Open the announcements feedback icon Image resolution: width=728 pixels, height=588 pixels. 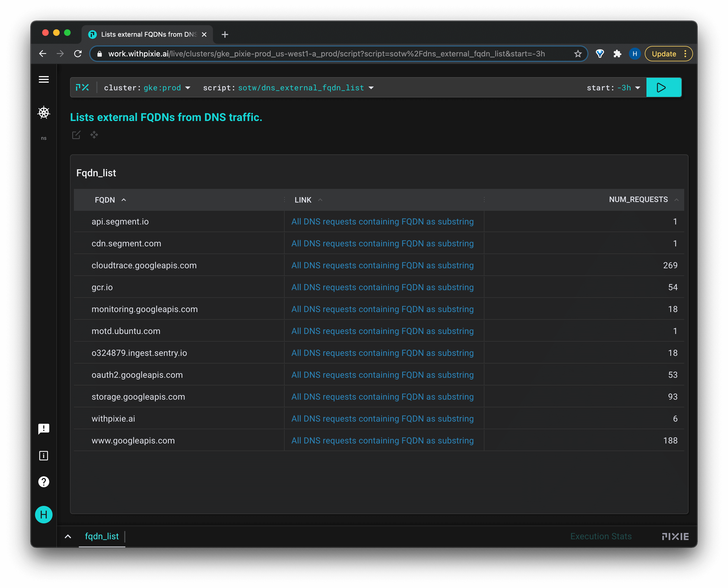(44, 429)
